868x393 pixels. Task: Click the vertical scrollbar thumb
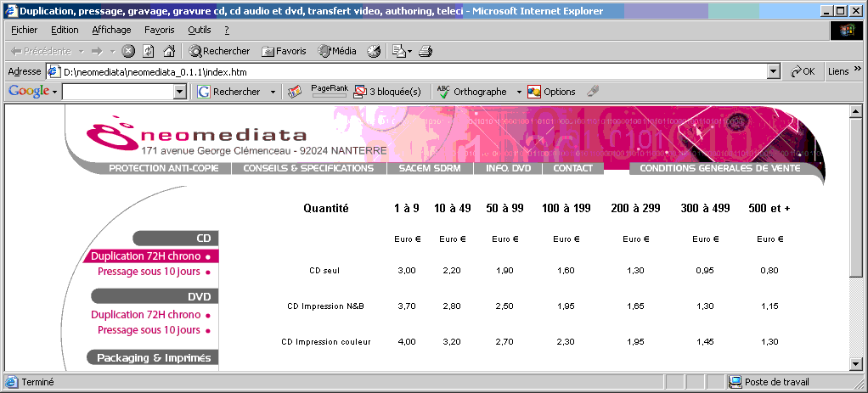856,196
